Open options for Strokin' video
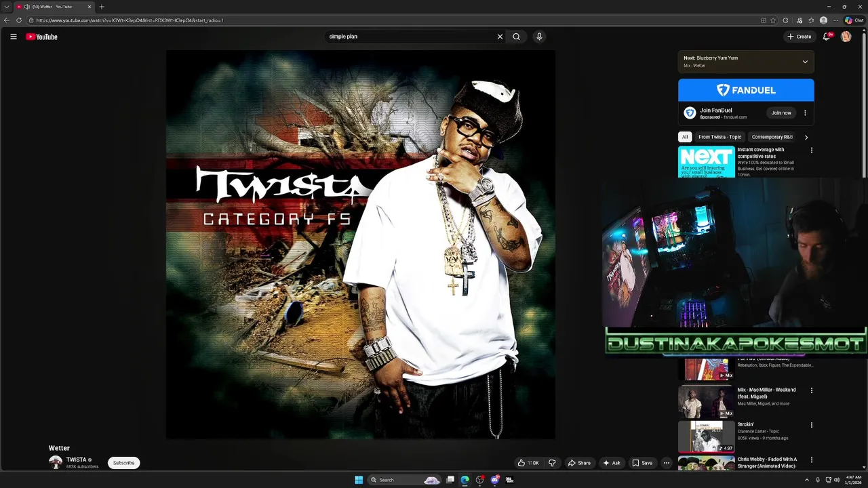868x488 pixels. click(811, 425)
